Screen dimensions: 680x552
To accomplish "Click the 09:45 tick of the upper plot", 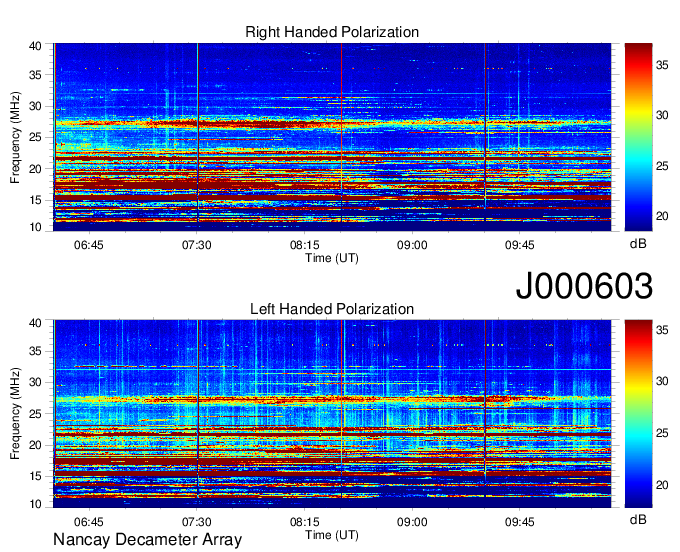I will (x=520, y=245).
